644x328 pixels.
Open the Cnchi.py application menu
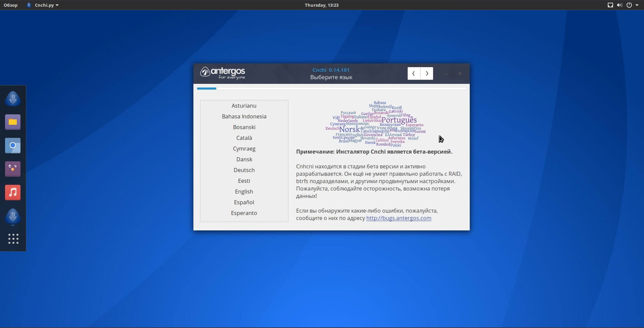43,5
